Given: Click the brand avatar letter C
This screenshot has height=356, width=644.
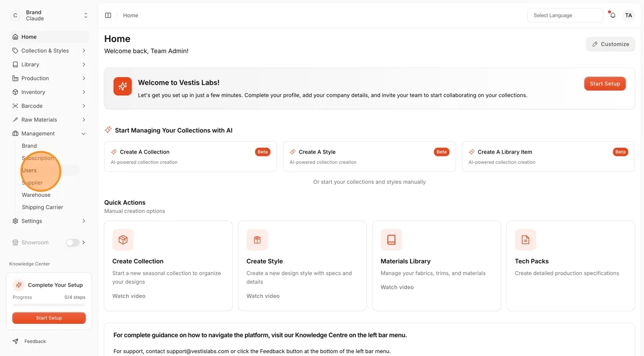Looking at the screenshot, I should pyautogui.click(x=15, y=15).
